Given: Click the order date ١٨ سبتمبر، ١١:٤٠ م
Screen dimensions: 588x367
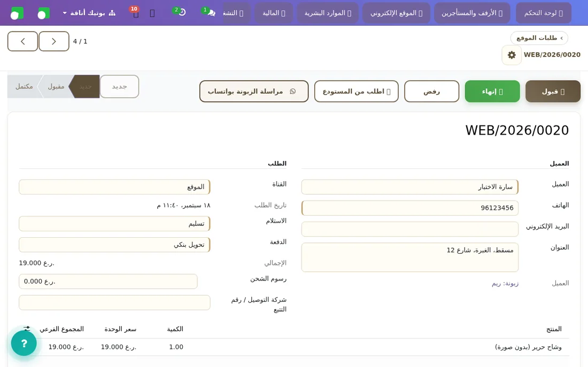Looking at the screenshot, I should pos(184,206).
